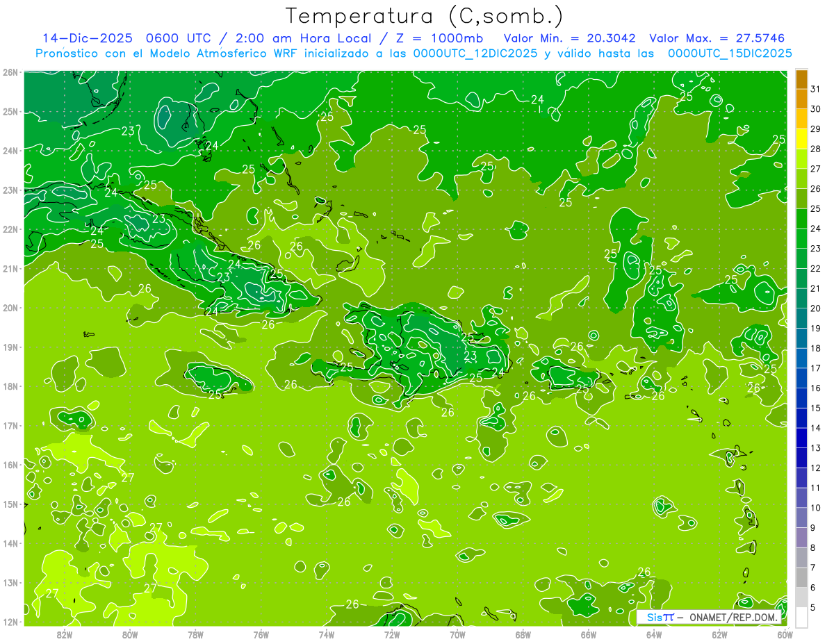The width and height of the screenshot is (834, 644).
Task: Click the "24N" latitude axis label
Action: click(10, 151)
